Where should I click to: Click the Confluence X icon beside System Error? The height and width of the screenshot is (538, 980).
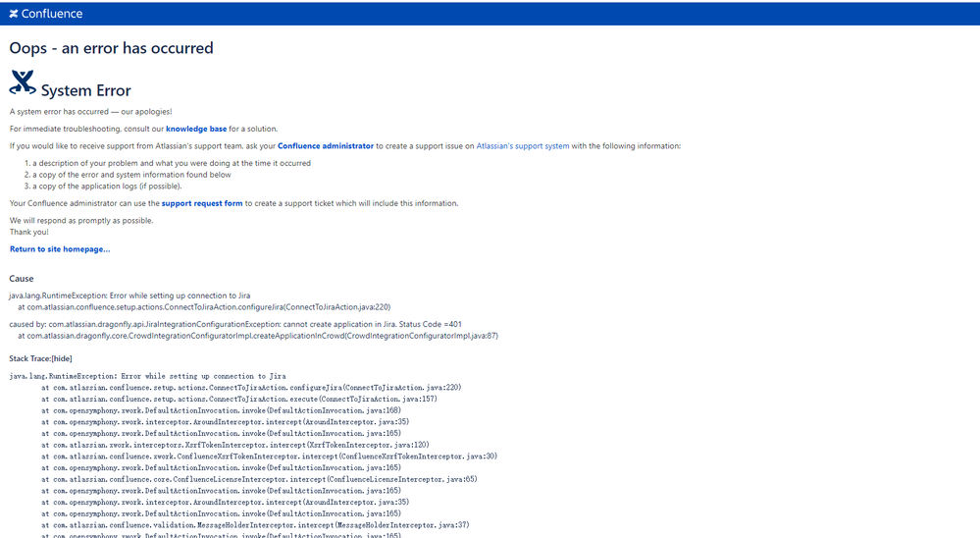(x=23, y=82)
